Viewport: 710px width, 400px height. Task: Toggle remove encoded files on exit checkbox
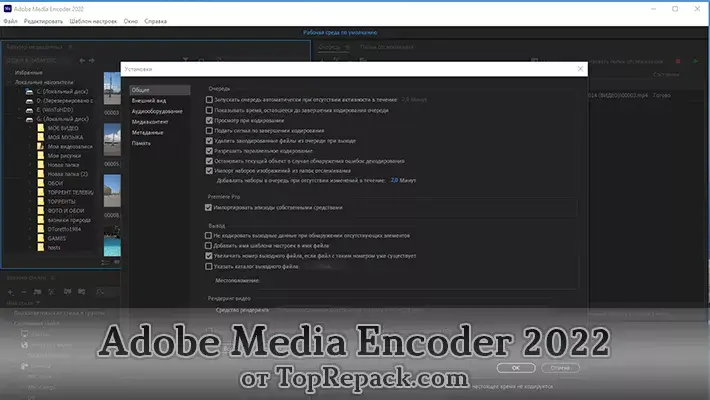click(x=209, y=141)
